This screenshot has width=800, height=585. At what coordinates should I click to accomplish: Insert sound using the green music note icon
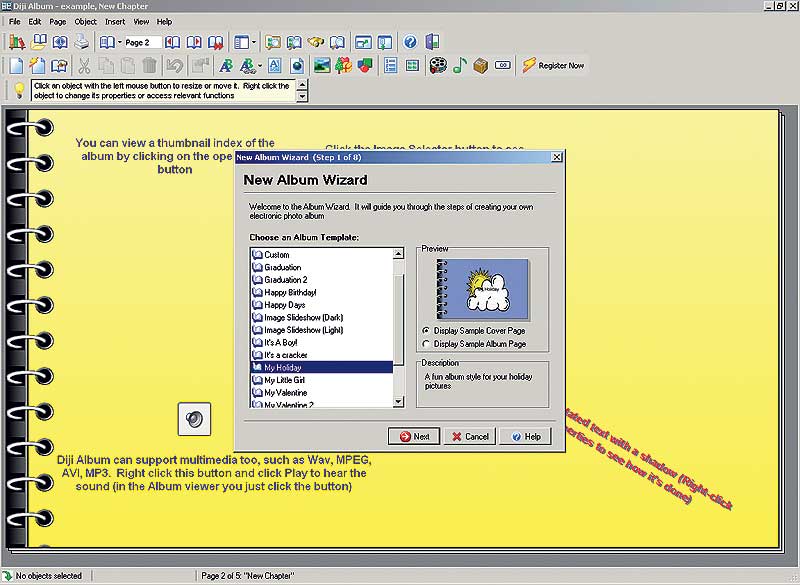pyautogui.click(x=460, y=65)
